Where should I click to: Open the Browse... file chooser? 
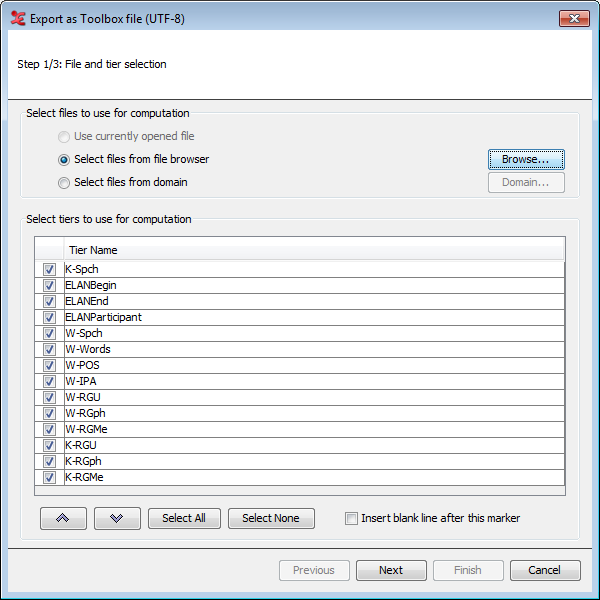pos(526,159)
